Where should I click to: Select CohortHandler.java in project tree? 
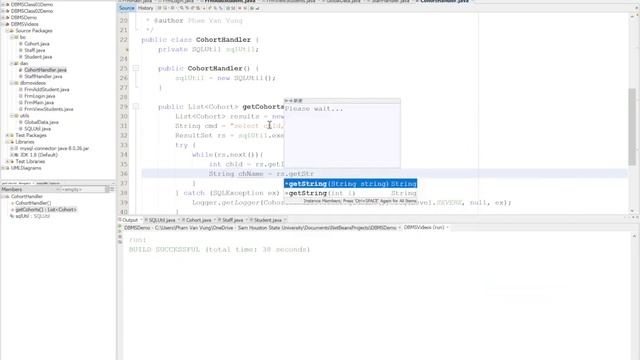pyautogui.click(x=45, y=70)
